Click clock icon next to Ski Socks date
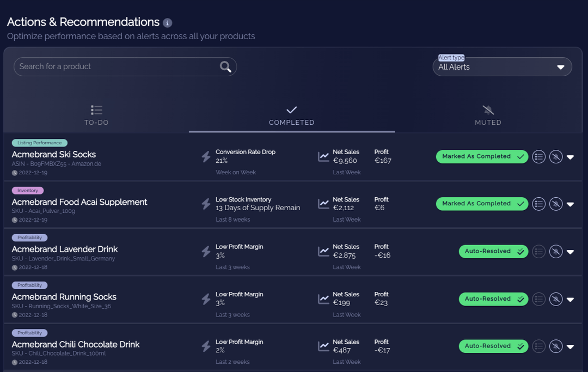 (x=15, y=173)
